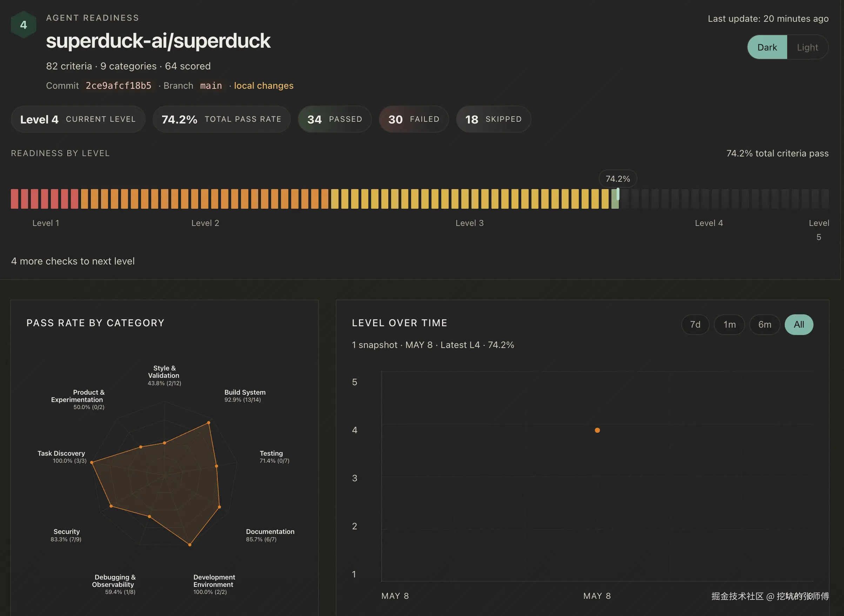The image size is (844, 616).
Task: Click the Level 4 label under the bar
Action: tap(709, 223)
